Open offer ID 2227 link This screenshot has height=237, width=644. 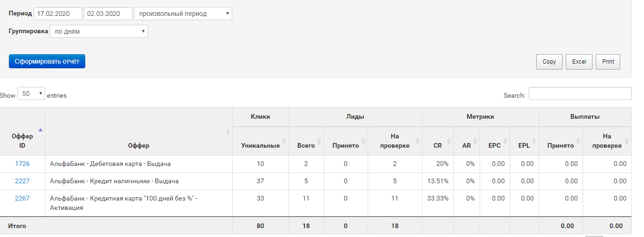(22, 181)
